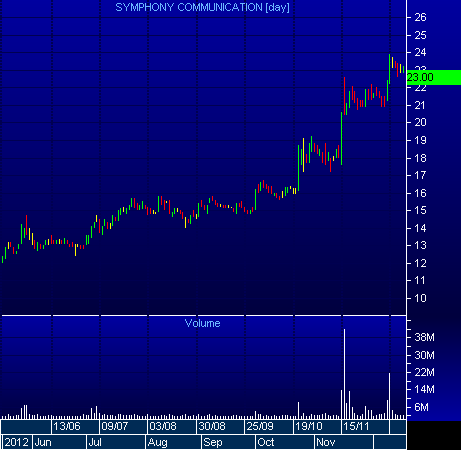Click the 26 price level on axis
This screenshot has height=450, width=461.
[420, 17]
